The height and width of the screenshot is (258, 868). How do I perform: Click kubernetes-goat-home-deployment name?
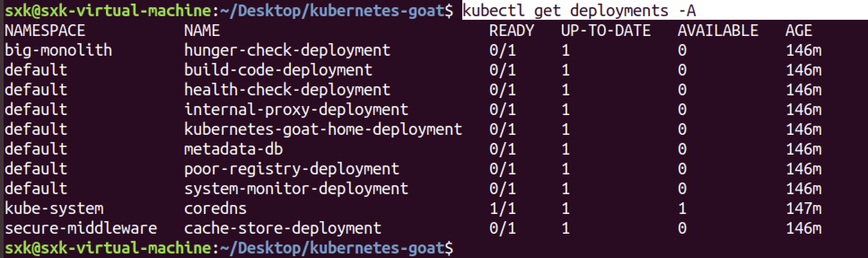click(x=323, y=129)
